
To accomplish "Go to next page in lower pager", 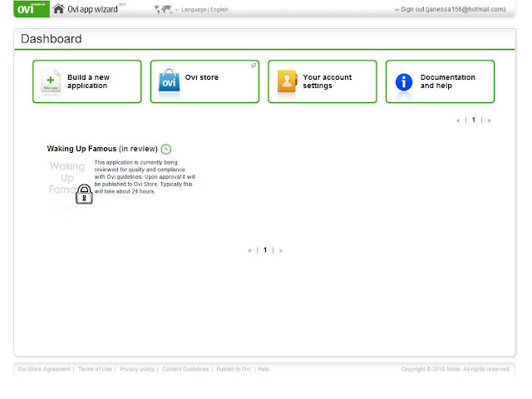I will coord(281,251).
